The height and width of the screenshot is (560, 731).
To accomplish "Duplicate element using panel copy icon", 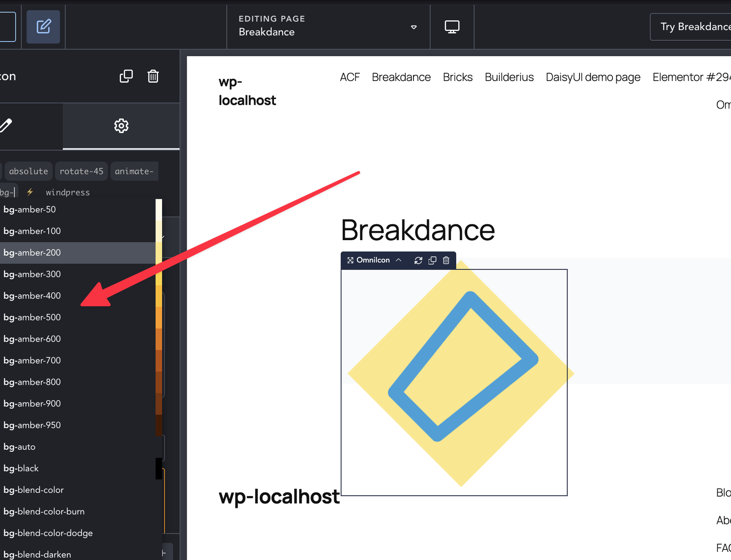I will coord(126,76).
